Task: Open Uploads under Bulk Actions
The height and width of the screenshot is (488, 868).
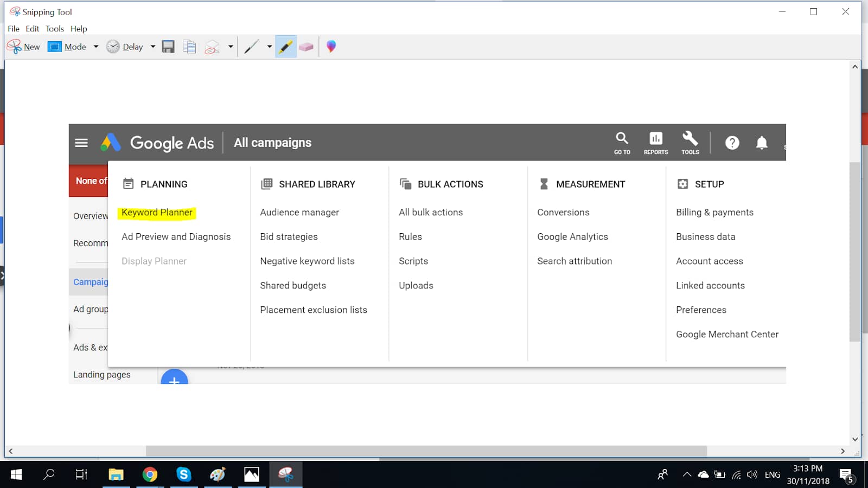Action: [416, 286]
